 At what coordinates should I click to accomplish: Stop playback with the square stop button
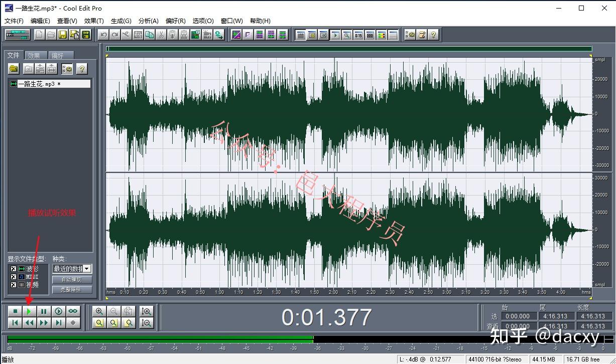pyautogui.click(x=15, y=311)
